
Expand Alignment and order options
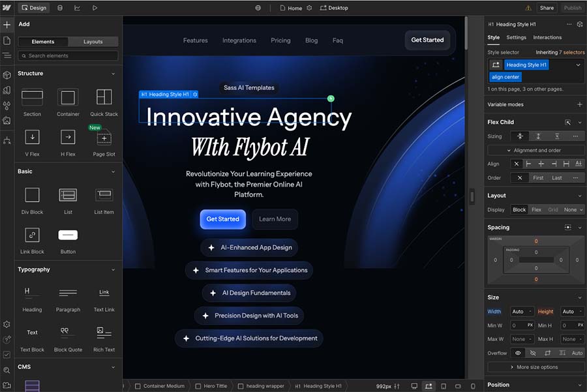tap(535, 150)
